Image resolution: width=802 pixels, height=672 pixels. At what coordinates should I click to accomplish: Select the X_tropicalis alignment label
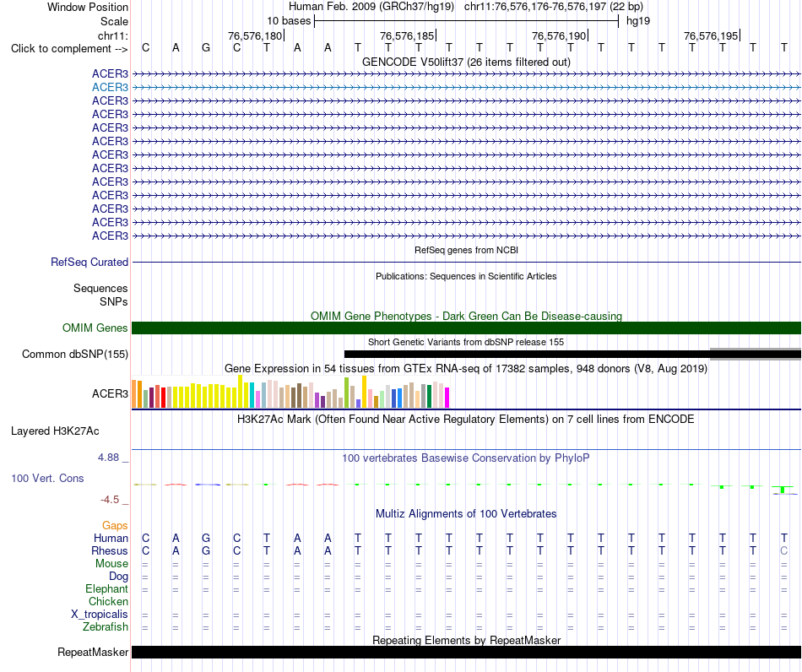click(x=100, y=615)
